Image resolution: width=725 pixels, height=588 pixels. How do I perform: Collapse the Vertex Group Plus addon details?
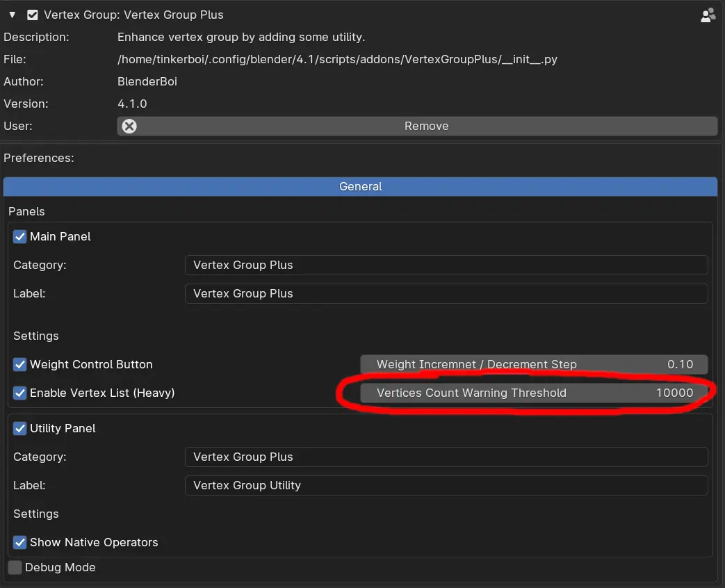coord(10,14)
